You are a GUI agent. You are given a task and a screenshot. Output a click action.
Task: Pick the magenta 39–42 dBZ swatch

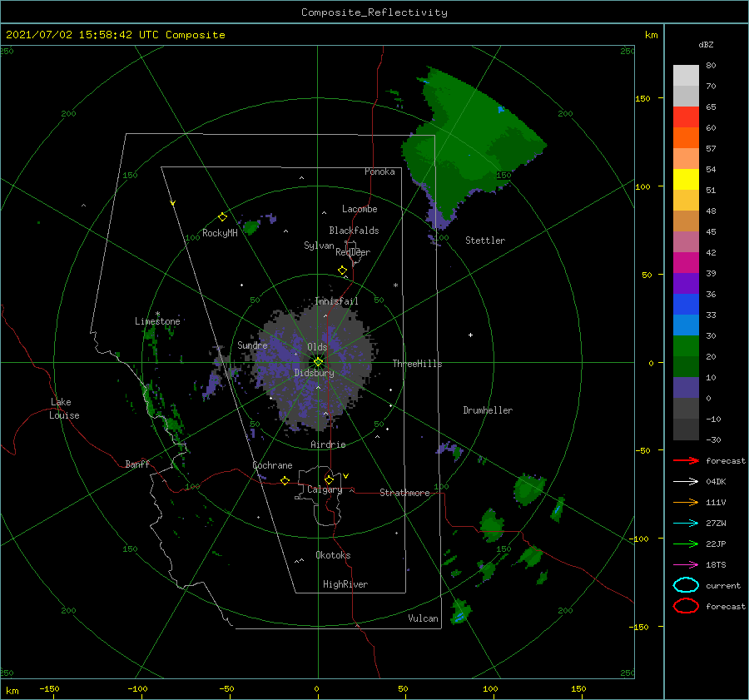pos(686,263)
